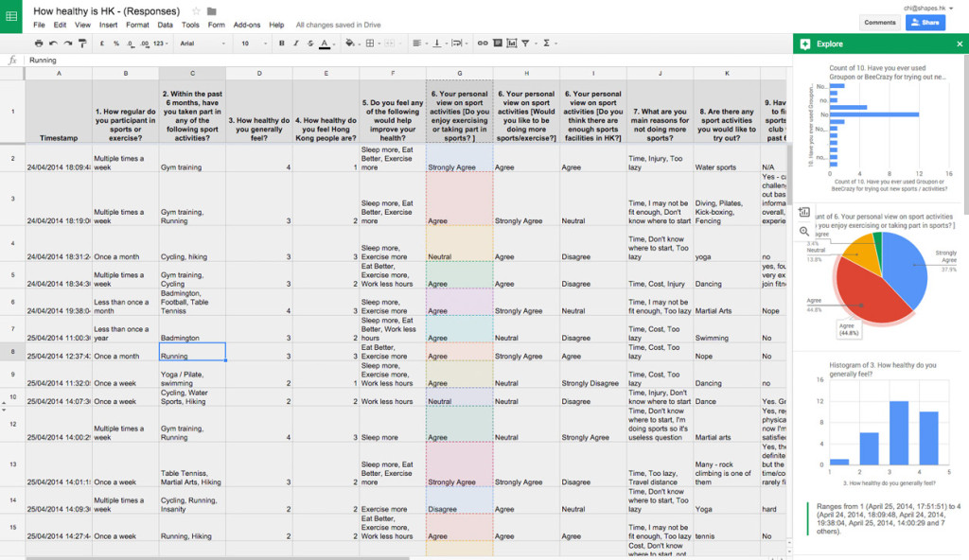The width and height of the screenshot is (969, 560).
Task: Click the Undo arrow icon
Action: coord(54,44)
